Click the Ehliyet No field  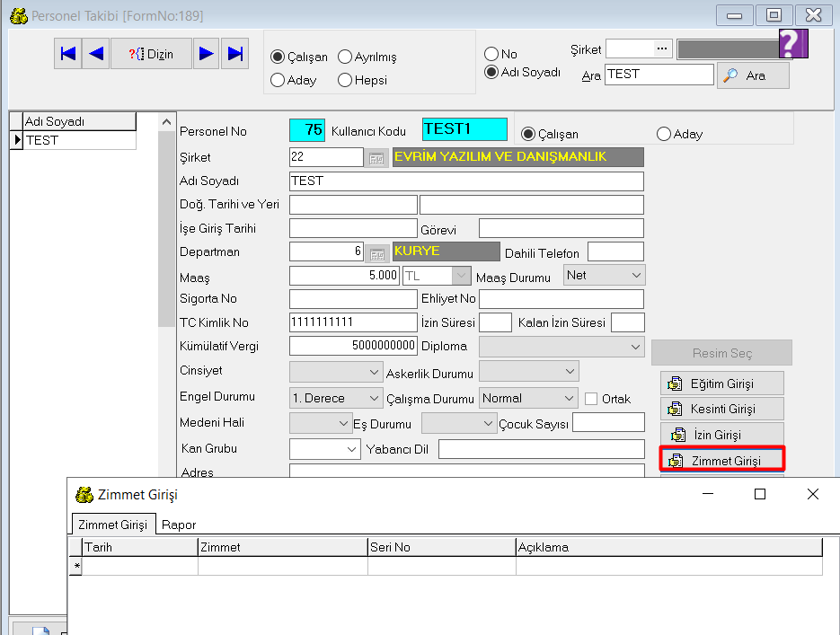pyautogui.click(x=561, y=299)
